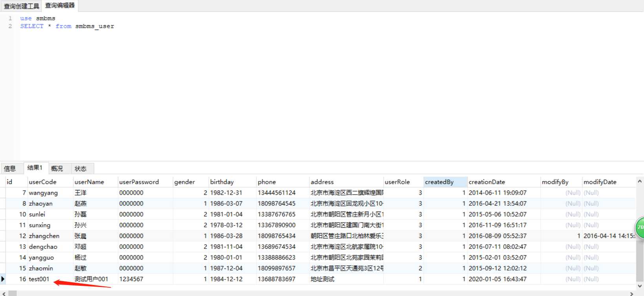644x296 pixels.
Task: Click userName cell 赵燕
Action: 95,203
